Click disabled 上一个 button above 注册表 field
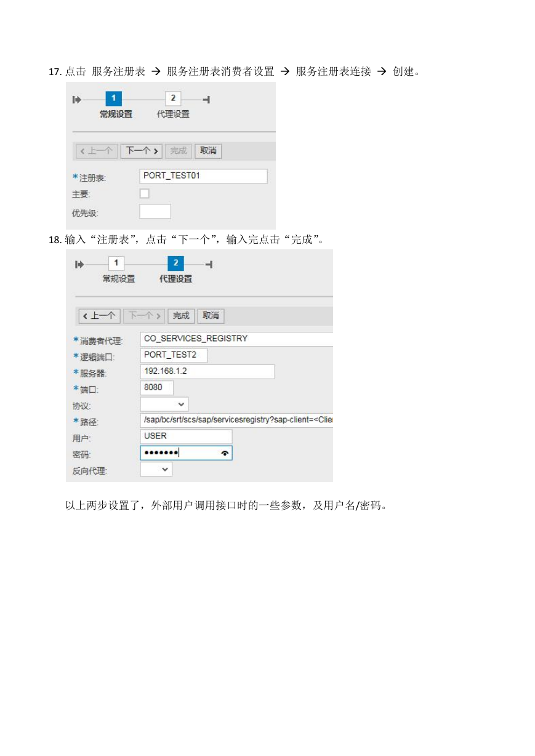 pyautogui.click(x=97, y=151)
